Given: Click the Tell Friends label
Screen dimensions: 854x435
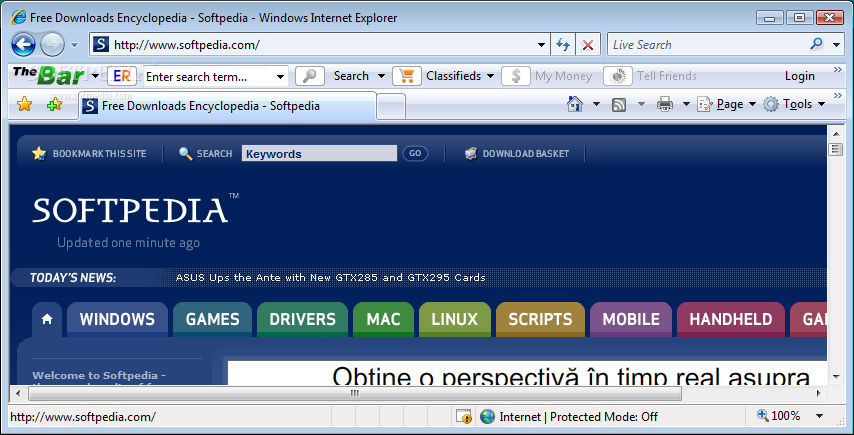Looking at the screenshot, I should coord(667,76).
